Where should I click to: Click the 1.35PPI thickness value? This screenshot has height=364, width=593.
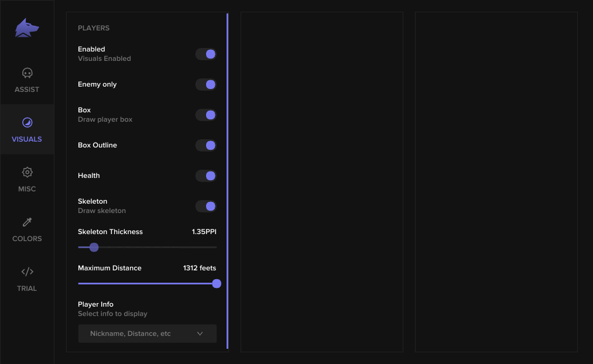pyautogui.click(x=204, y=232)
